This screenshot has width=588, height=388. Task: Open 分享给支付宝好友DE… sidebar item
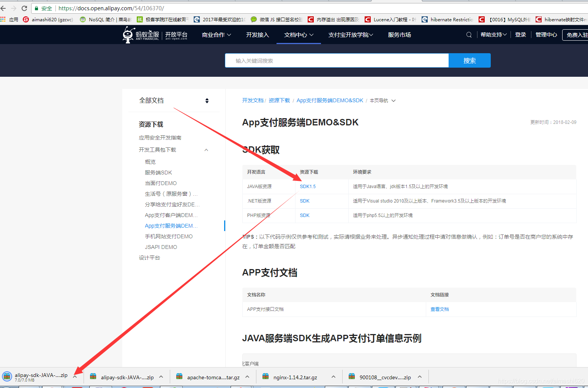[172, 204]
